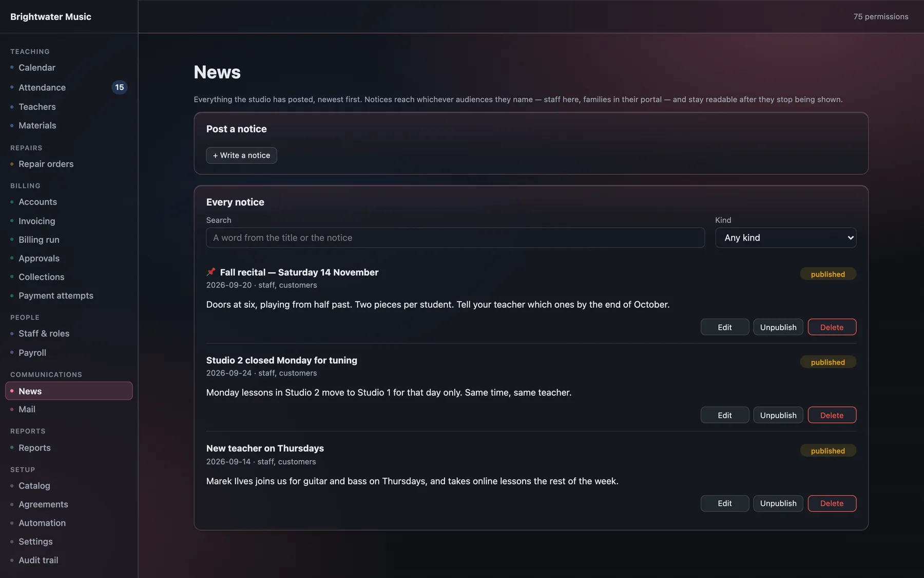The width and height of the screenshot is (924, 578).
Task: Select News in the sidebar
Action: pos(69,390)
